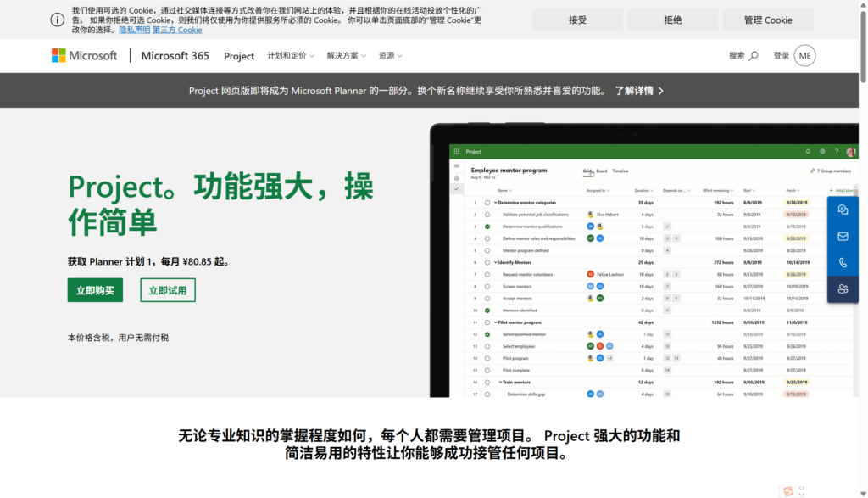Click the 搜索 label
The image size is (868, 498).
[737, 55]
